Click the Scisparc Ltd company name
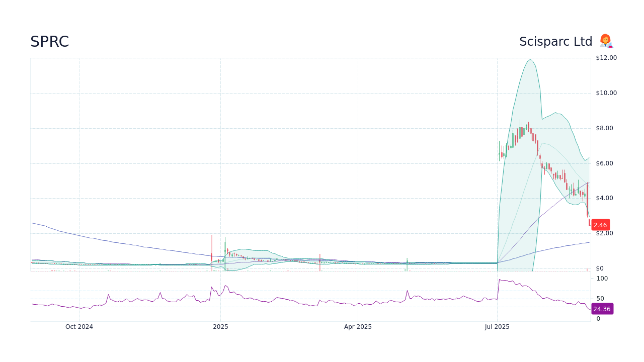 (x=556, y=42)
